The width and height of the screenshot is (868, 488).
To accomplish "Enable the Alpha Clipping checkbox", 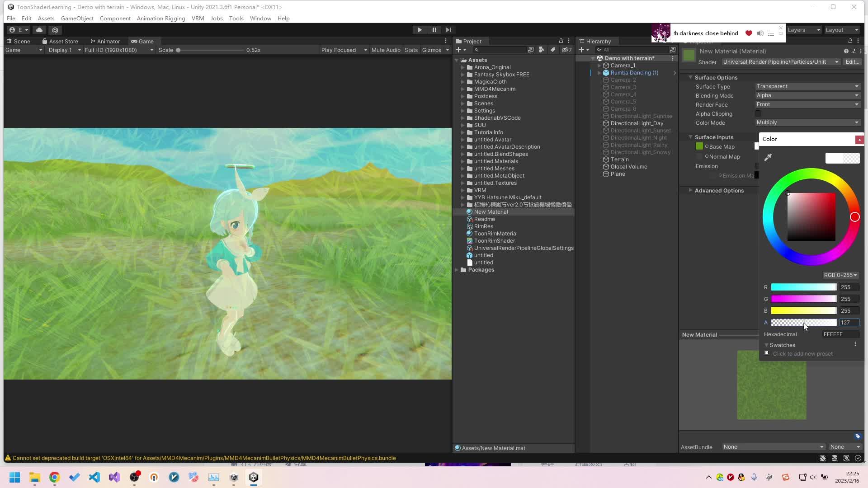I will tap(757, 113).
